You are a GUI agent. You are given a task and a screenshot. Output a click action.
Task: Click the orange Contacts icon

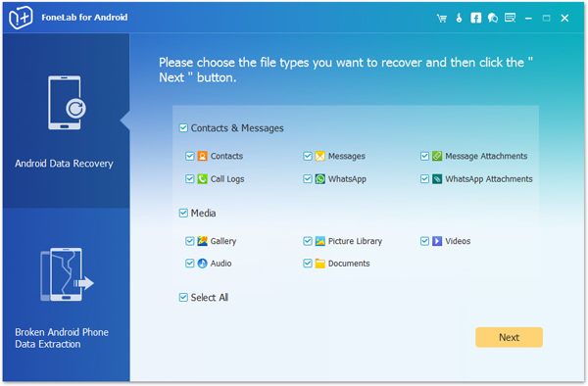click(203, 156)
